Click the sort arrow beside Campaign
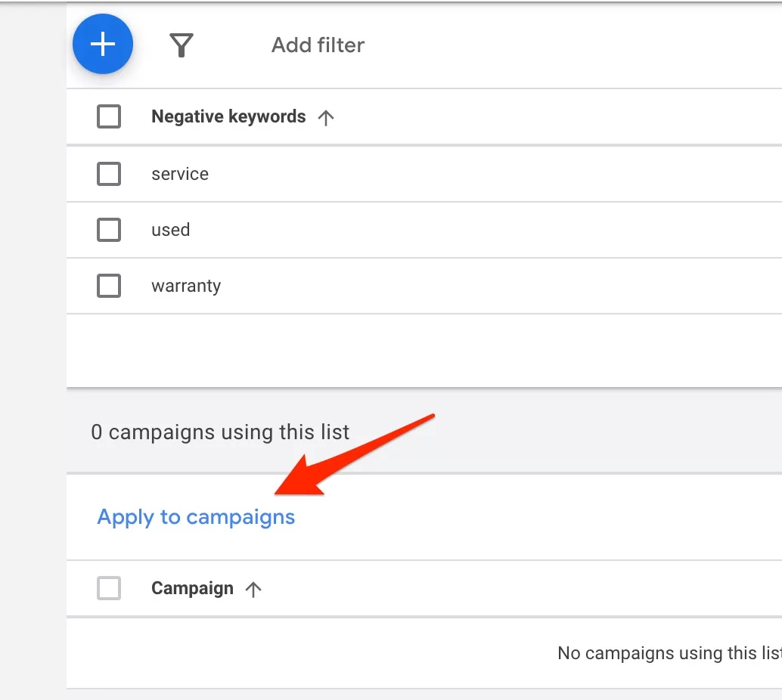Screen dimensions: 782x700 pos(253,590)
